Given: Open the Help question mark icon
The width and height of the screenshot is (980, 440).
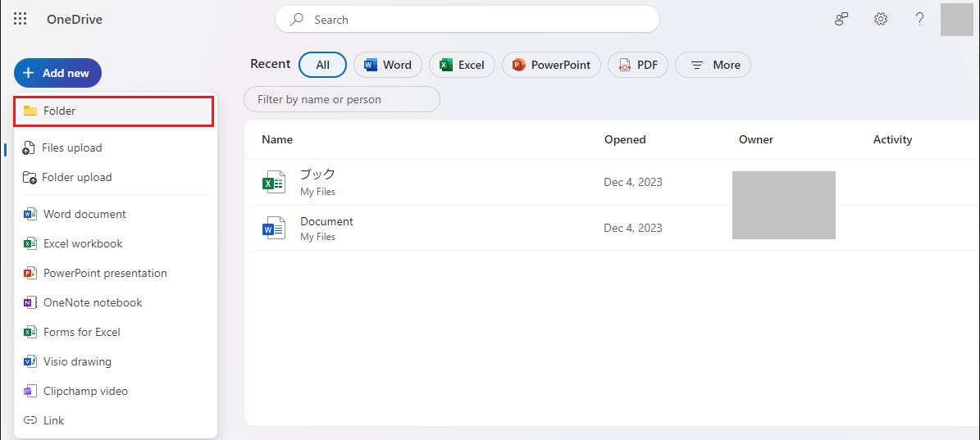Looking at the screenshot, I should [919, 20].
